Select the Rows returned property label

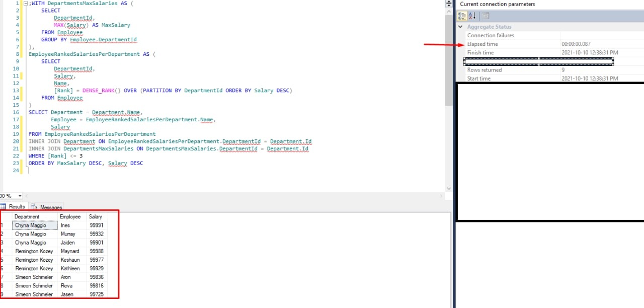click(485, 70)
